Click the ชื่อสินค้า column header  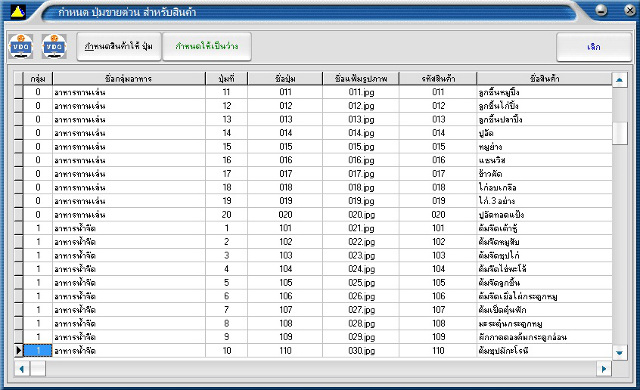pyautogui.click(x=544, y=79)
